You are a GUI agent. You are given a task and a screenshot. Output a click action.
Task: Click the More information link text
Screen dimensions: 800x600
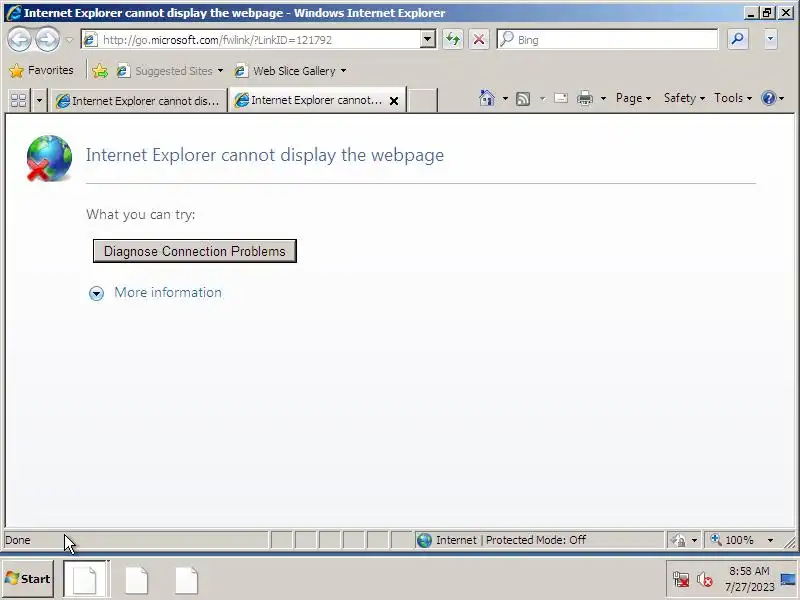(x=168, y=292)
